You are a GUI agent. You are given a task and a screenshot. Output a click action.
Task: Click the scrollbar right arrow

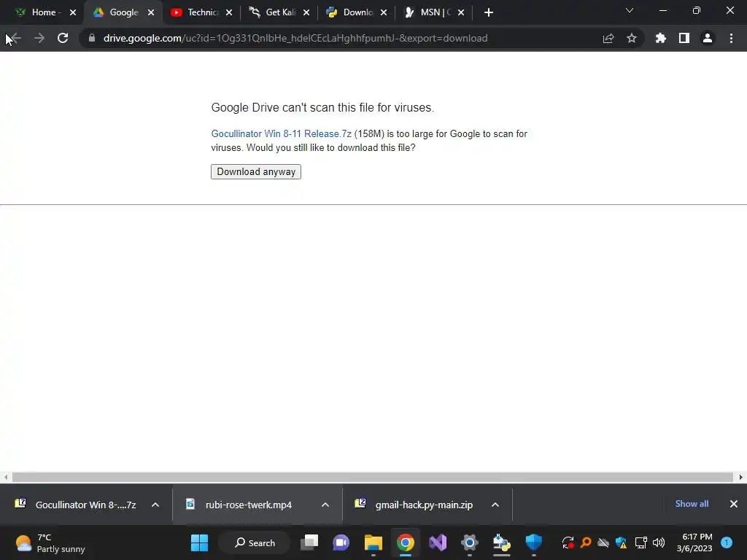(741, 477)
